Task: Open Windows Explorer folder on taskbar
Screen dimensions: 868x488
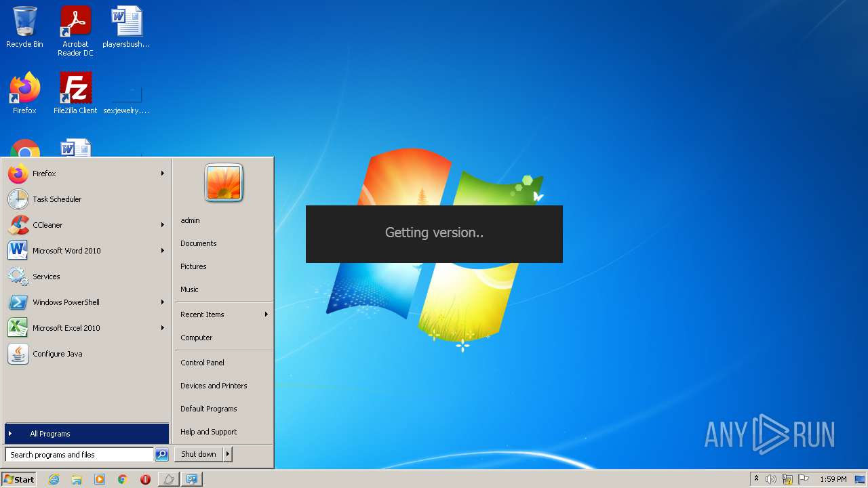Action: point(77,479)
